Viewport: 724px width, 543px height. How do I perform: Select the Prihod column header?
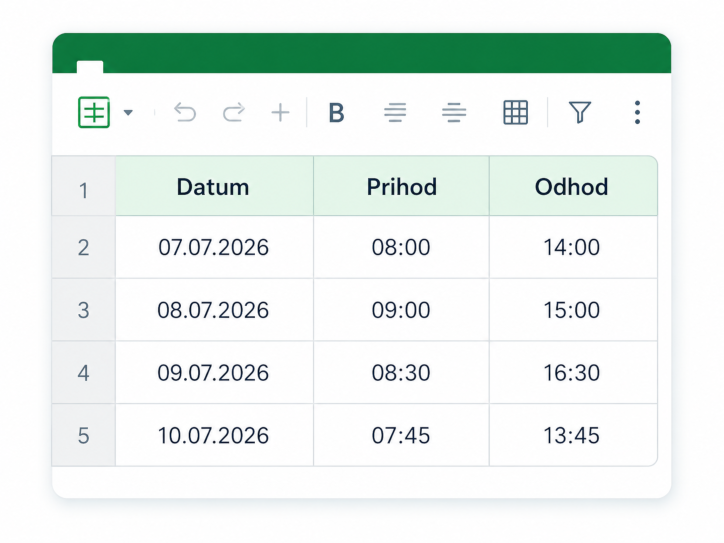(401, 186)
